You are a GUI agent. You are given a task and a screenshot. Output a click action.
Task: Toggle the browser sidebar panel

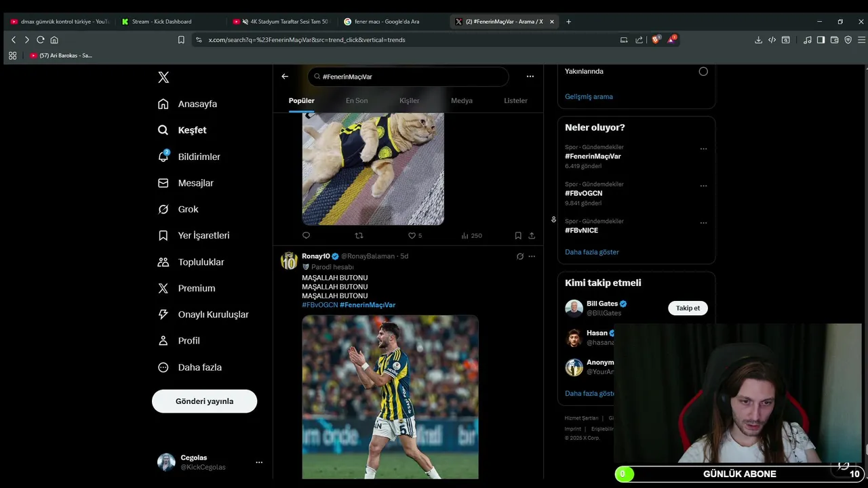(821, 40)
